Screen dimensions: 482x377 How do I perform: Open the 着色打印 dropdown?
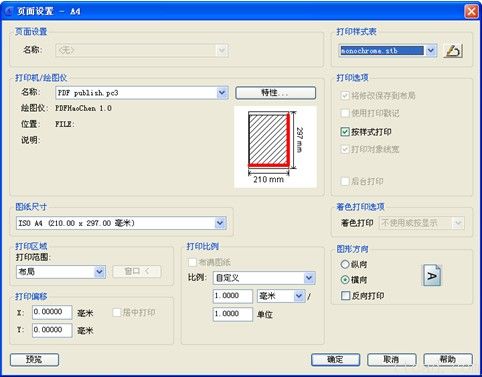pos(458,223)
